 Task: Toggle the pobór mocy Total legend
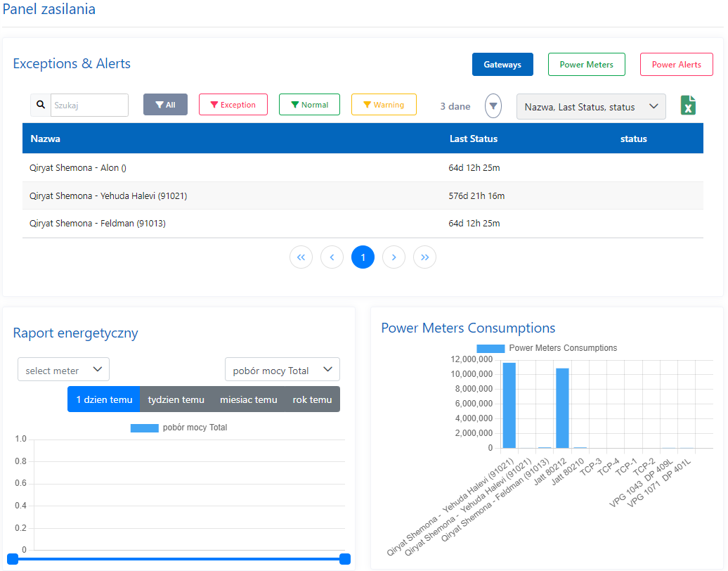pos(144,428)
